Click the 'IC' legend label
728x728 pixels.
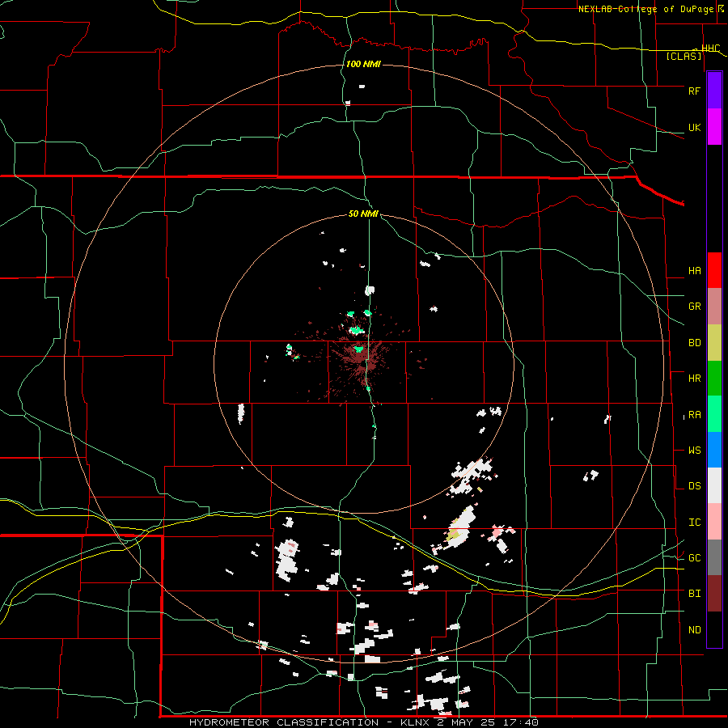(x=694, y=523)
